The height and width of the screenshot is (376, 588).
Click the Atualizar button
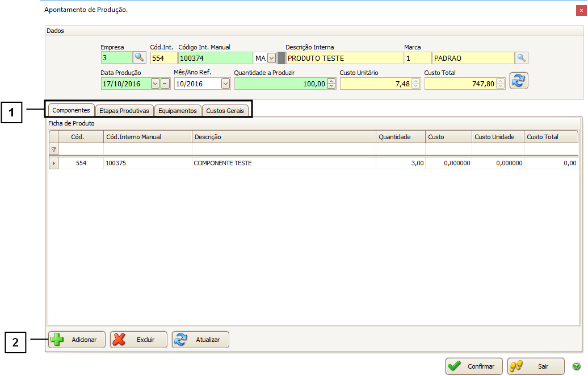tap(200, 340)
